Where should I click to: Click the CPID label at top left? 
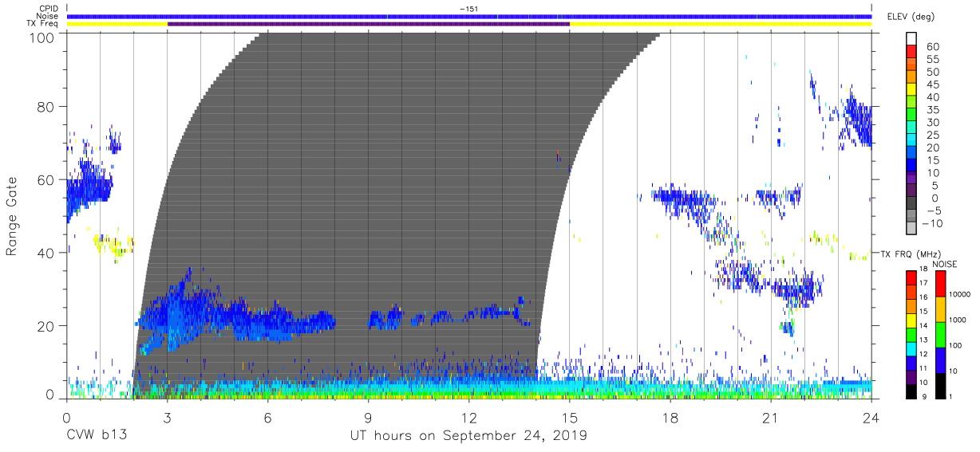(x=49, y=8)
